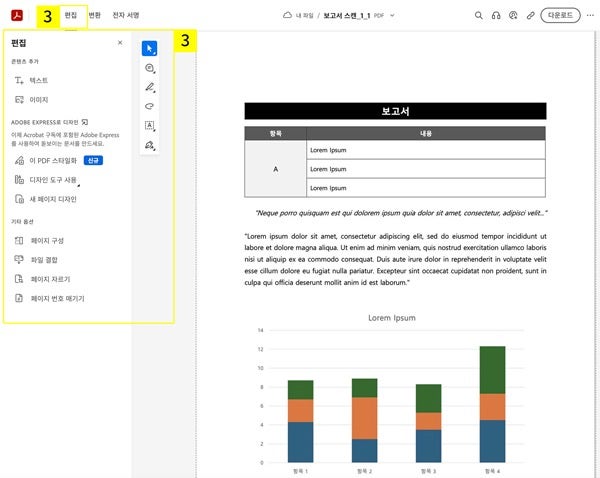Click the 다운로드 button
600x478 pixels.
click(560, 15)
